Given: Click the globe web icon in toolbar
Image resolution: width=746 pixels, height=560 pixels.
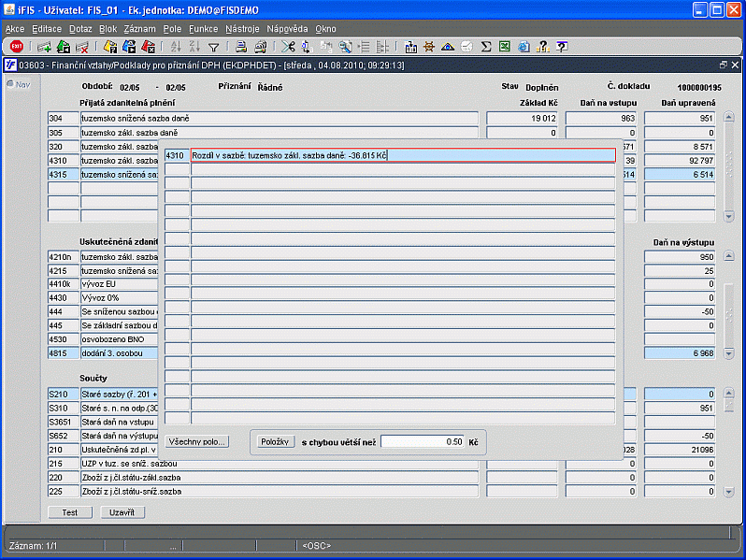Looking at the screenshot, I should [524, 47].
